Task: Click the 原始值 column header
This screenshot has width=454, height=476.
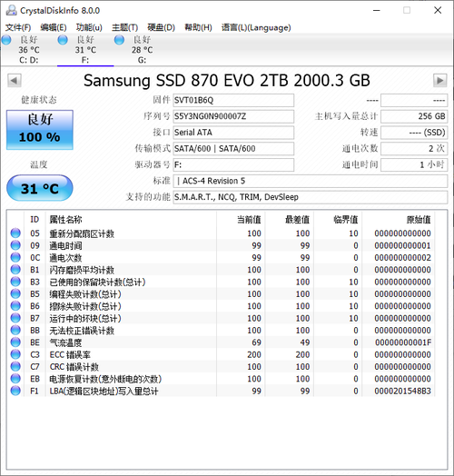Action: [x=399, y=219]
